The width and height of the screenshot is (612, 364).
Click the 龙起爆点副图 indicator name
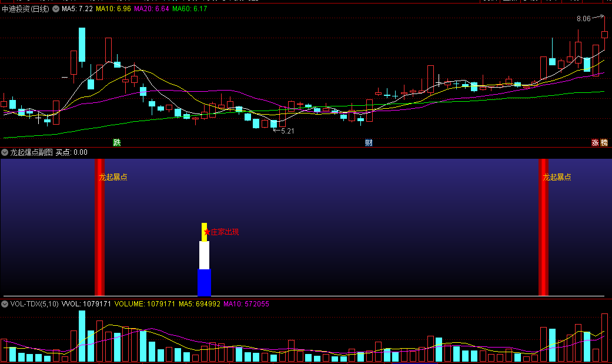(31, 152)
